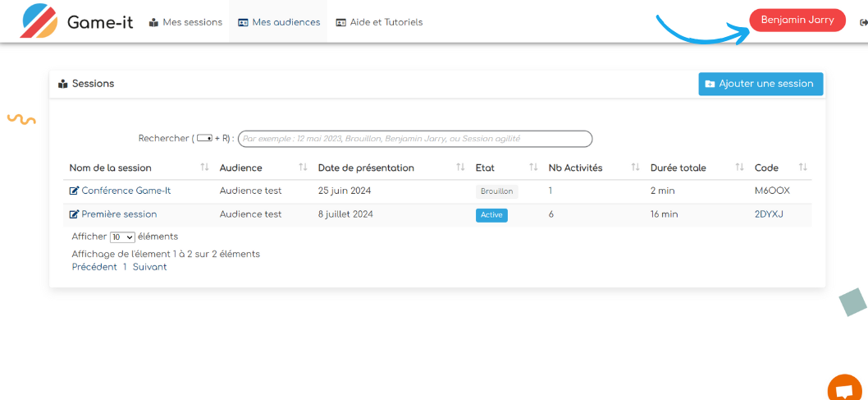This screenshot has width=868, height=400.
Task: Open the Afficher 10 éléments dropdown
Action: [122, 237]
